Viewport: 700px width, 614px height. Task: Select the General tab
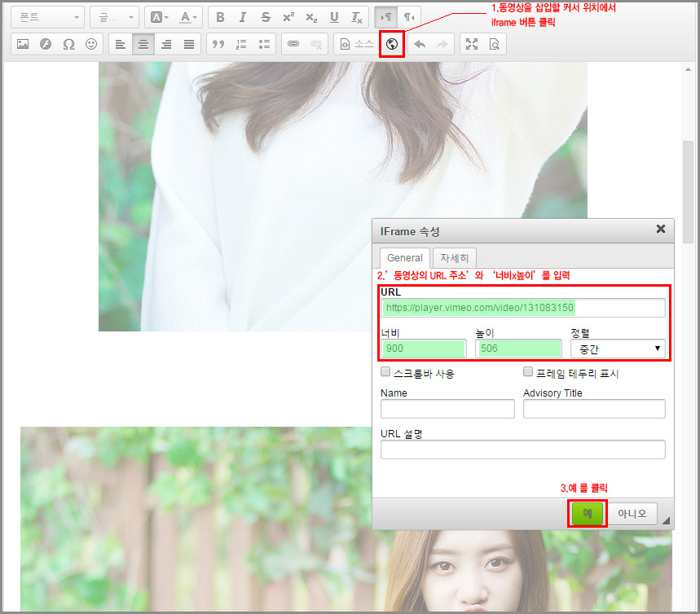click(x=404, y=257)
